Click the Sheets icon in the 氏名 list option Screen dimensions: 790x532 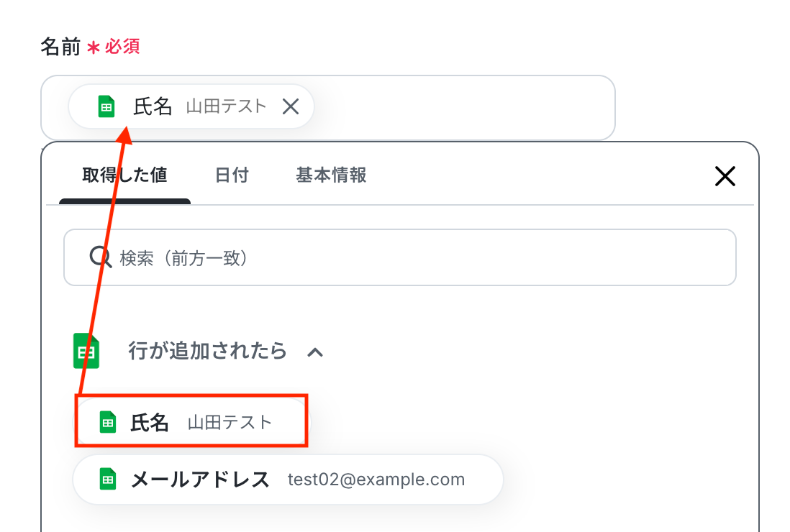pos(108,422)
